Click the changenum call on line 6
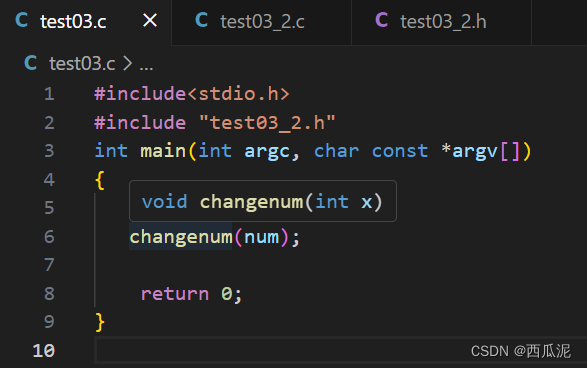 181,237
